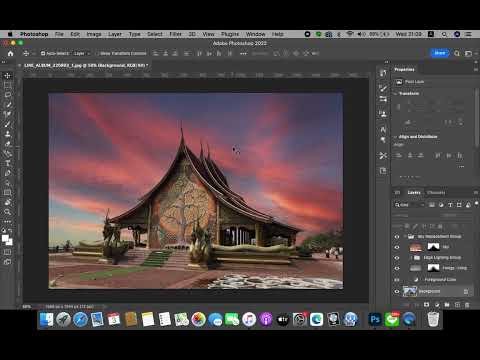Viewport: 480px width, 360px height.
Task: Delete layer with trash icon
Action: pos(467,305)
